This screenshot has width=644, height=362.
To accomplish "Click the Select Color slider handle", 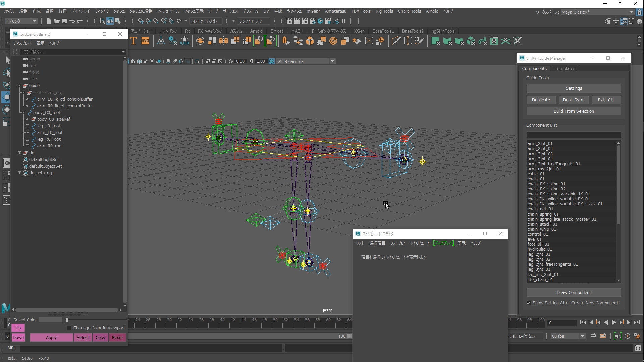I will (x=67, y=320).
